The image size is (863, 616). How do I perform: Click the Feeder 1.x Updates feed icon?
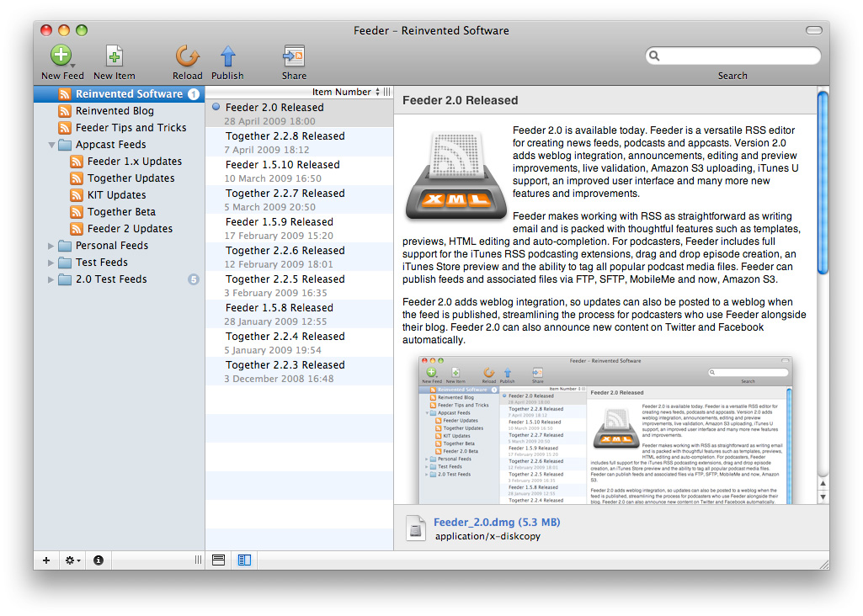pos(77,162)
